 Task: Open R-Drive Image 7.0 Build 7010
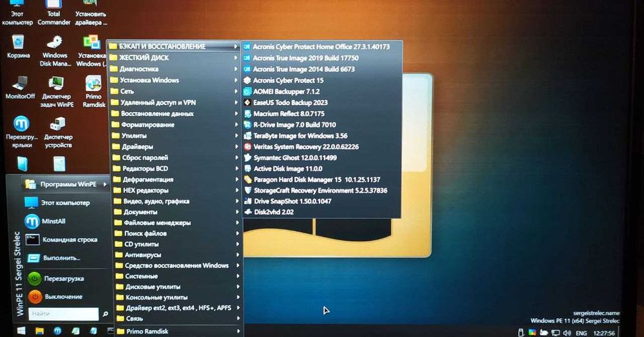coord(321,124)
